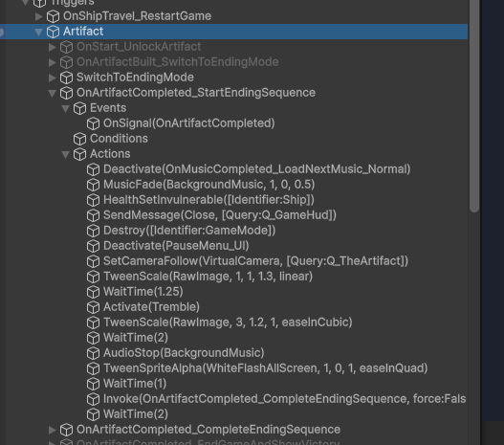
Task: Select the SetCameraFollow VirtualCamera action
Action: point(255,261)
